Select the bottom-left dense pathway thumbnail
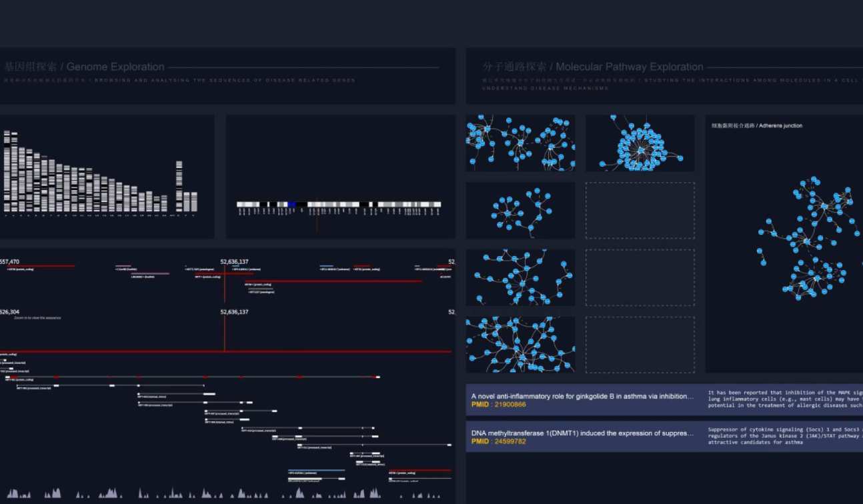This screenshot has height=504, width=863. click(520, 344)
